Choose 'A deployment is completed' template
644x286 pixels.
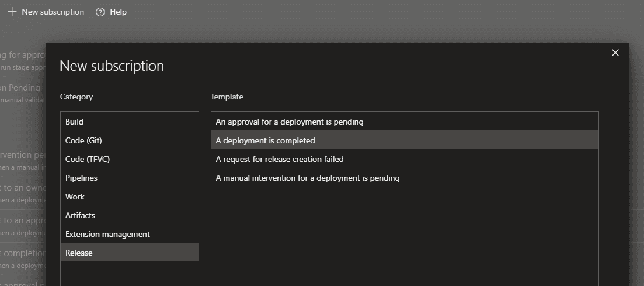[265, 140]
